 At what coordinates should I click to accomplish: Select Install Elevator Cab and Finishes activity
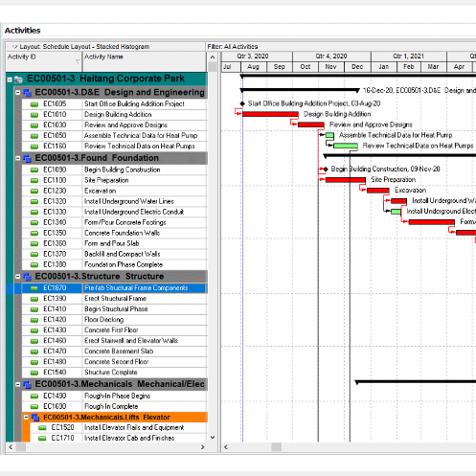point(119,438)
